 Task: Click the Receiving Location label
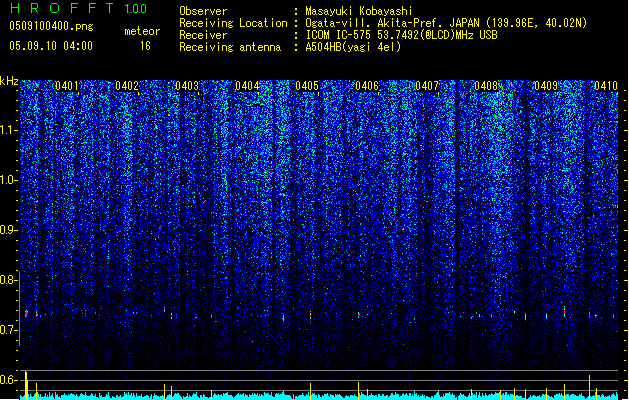point(233,23)
